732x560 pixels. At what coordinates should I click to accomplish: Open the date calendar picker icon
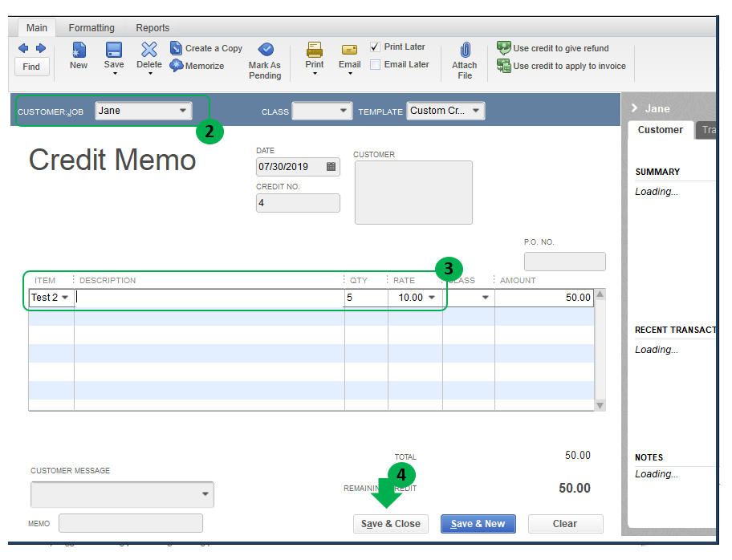[x=331, y=167]
